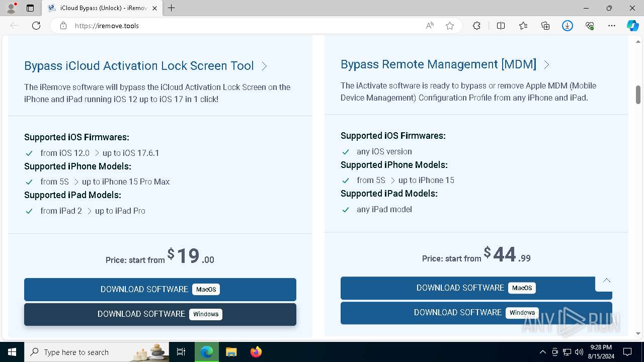This screenshot has width=644, height=362.
Task: Open a new browser tab
Action: tap(172, 8)
